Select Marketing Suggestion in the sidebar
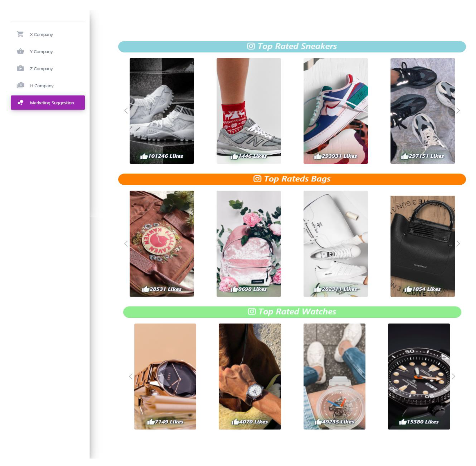This screenshot has width=476, height=466. [x=48, y=103]
